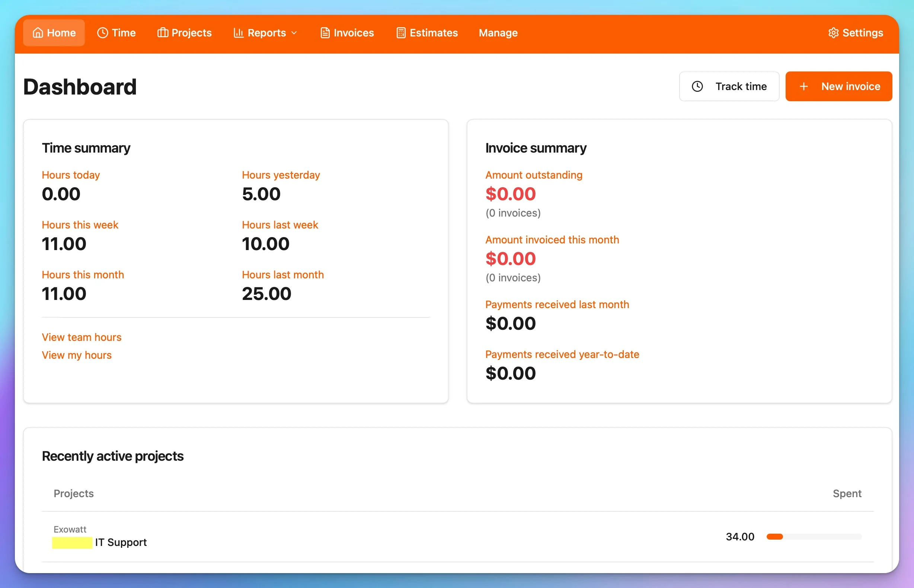Click the Home house icon

[x=38, y=33]
